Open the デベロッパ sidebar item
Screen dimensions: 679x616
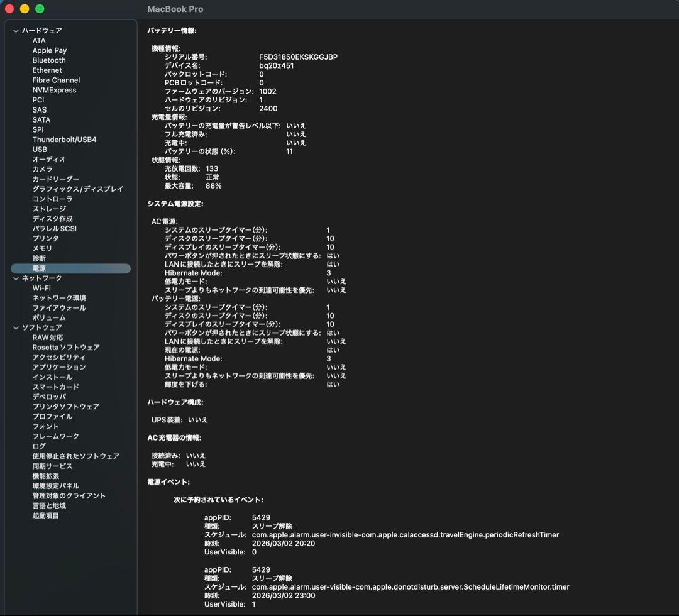[50, 397]
